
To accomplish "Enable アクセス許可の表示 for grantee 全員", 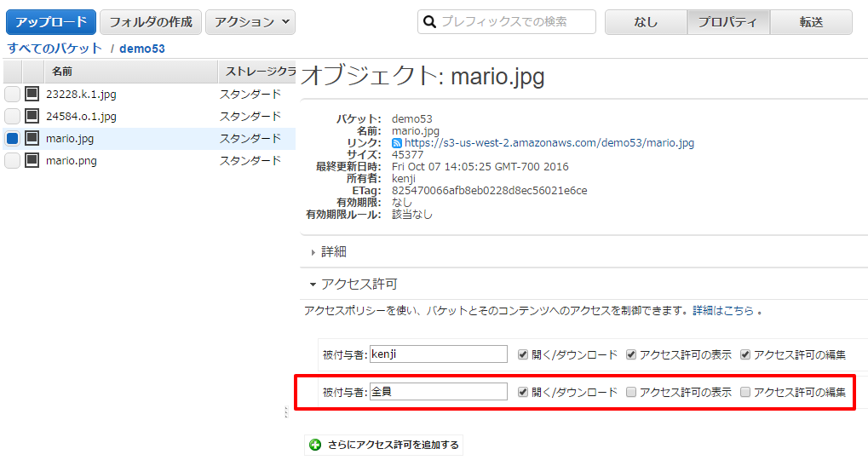I will [631, 393].
